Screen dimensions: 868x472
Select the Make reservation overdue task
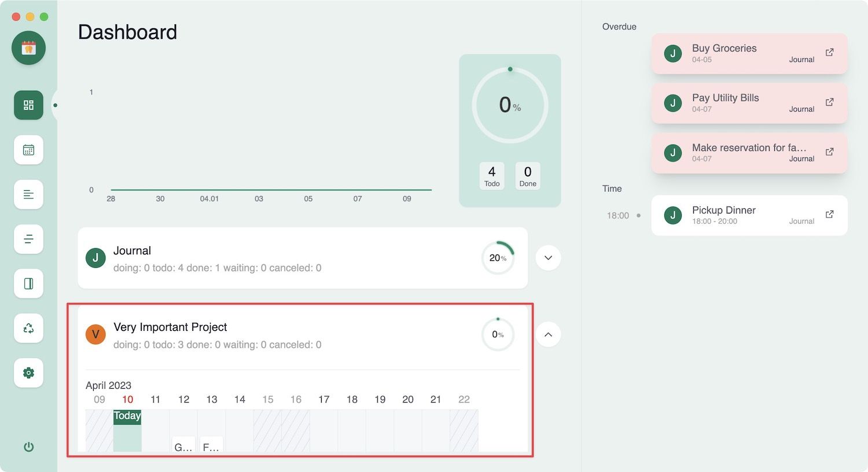[749, 153]
